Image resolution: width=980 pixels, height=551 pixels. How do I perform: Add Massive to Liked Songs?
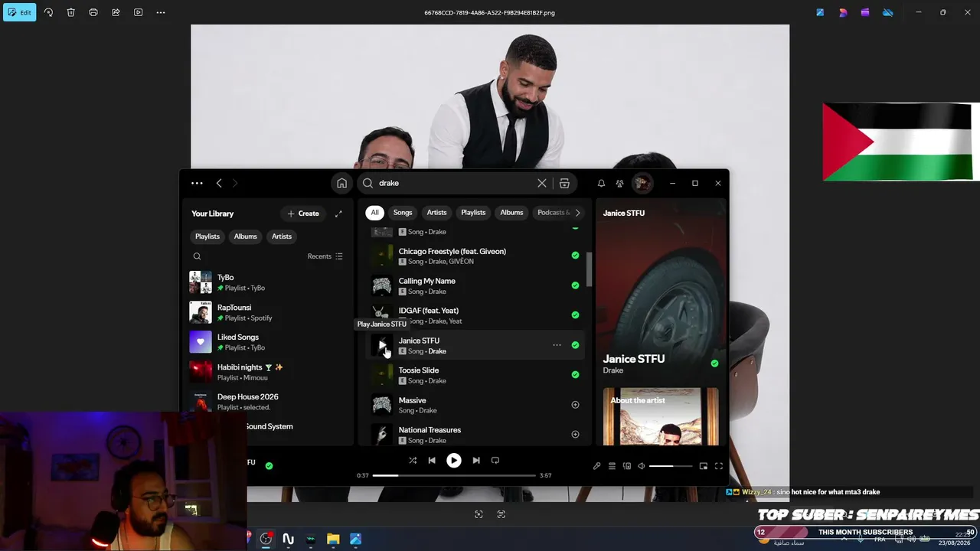click(x=575, y=405)
